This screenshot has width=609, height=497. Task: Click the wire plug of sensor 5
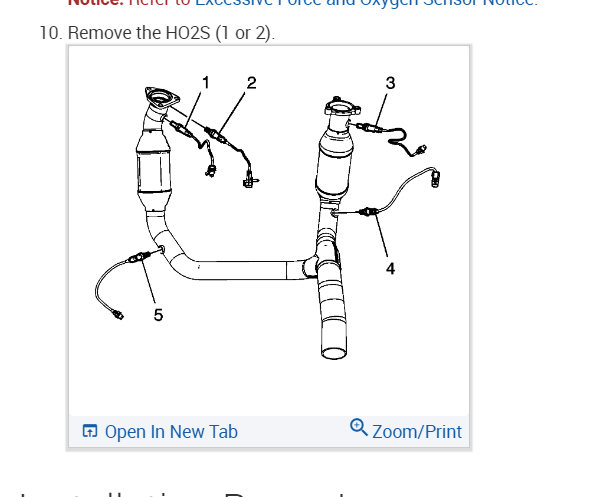click(118, 315)
